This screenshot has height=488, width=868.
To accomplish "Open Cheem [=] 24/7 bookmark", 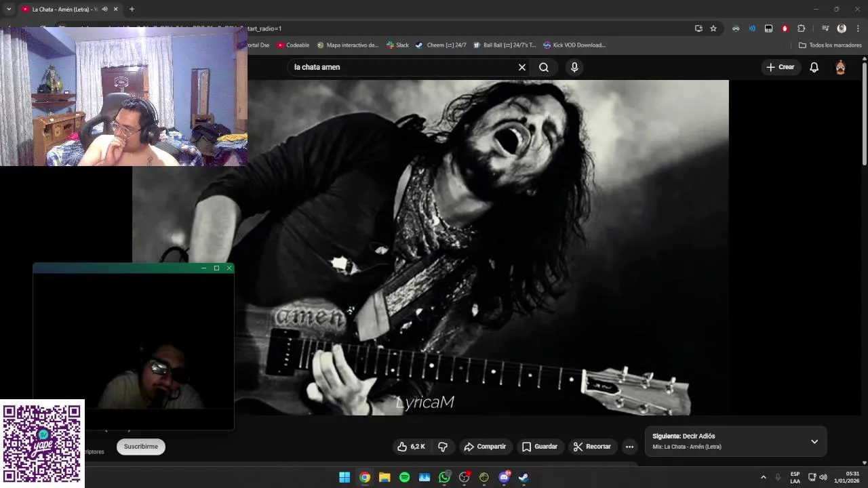I will tap(441, 45).
